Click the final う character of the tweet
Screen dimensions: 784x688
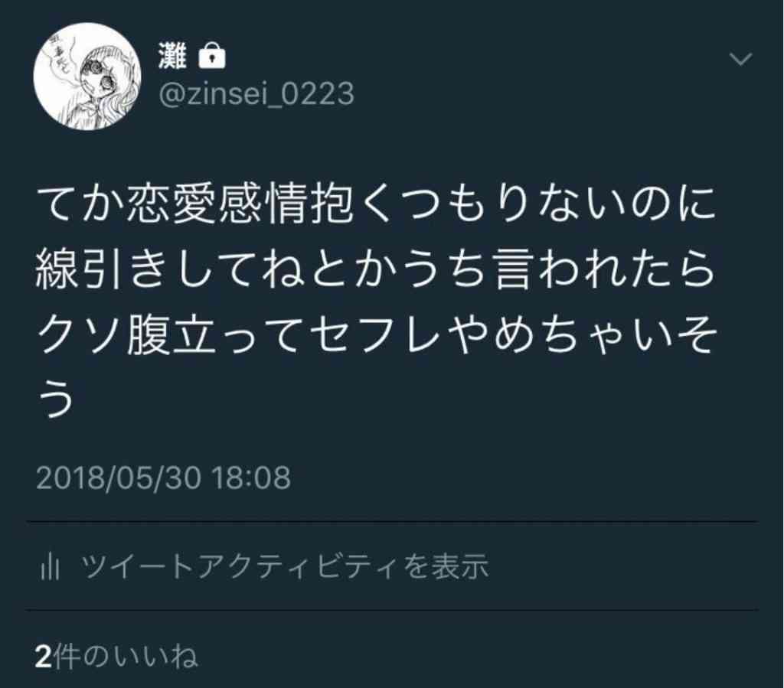tap(56, 399)
